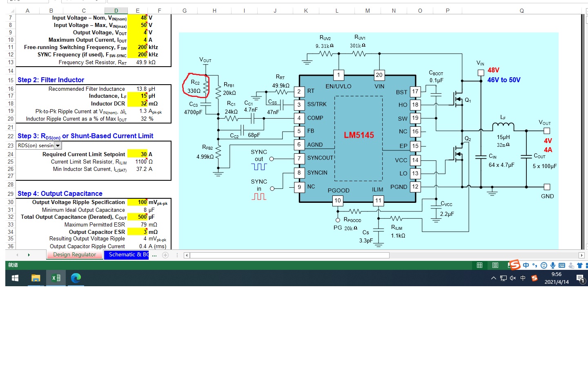This screenshot has height=368, width=588.
Task: Open network status in system tray
Action: coord(503,278)
